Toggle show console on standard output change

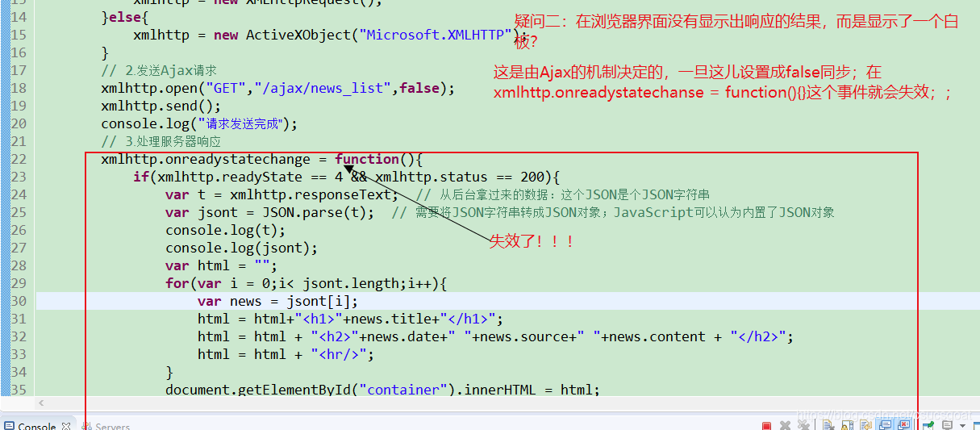point(885,426)
